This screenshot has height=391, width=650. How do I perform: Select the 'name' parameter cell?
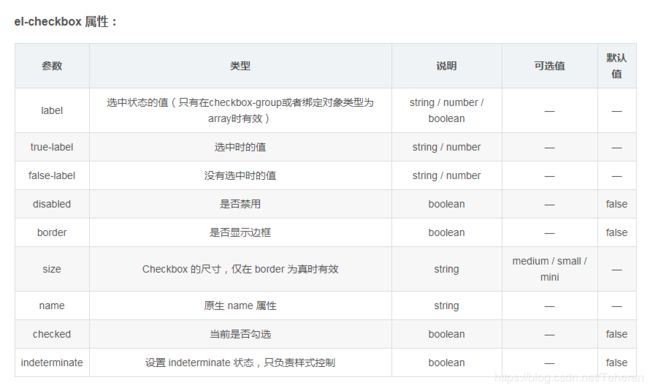click(52, 306)
